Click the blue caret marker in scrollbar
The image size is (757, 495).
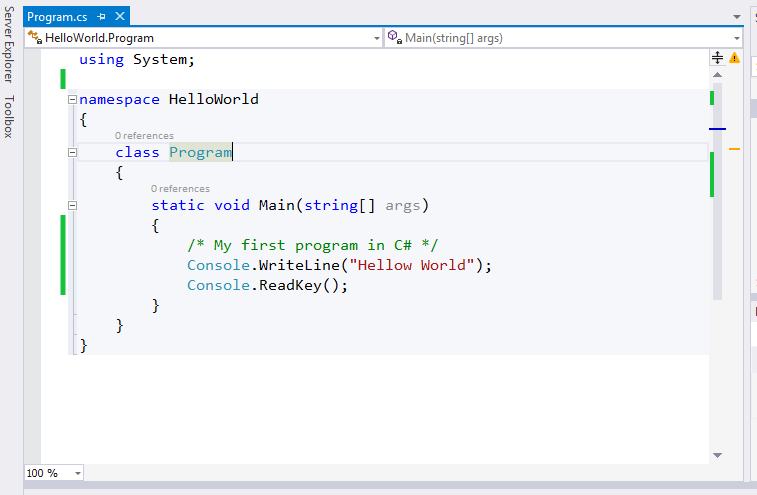(717, 129)
